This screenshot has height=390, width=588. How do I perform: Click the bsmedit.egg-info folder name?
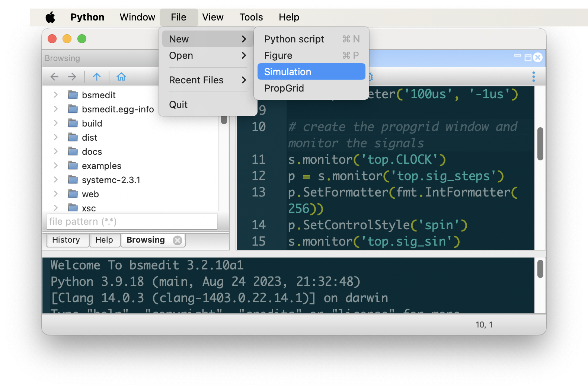(x=118, y=109)
